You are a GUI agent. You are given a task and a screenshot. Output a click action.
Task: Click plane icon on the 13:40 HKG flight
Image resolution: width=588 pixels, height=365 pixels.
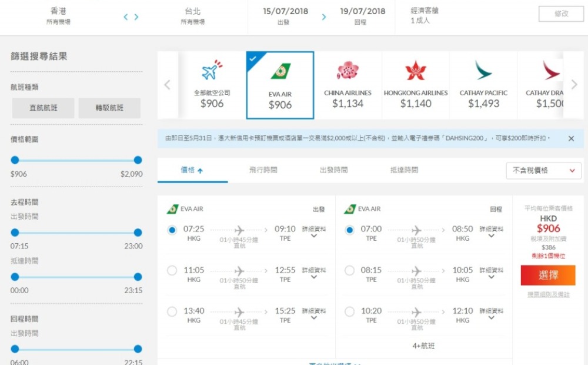[239, 311]
